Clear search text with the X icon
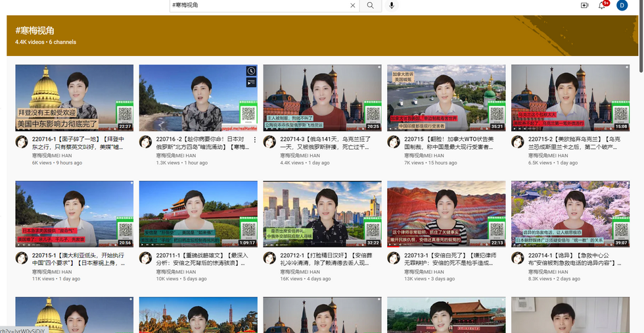The height and width of the screenshot is (333, 644). coord(353,5)
